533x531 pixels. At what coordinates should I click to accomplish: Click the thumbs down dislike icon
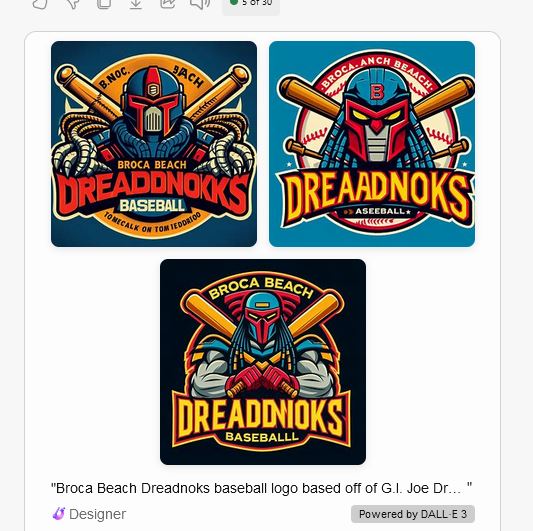tap(72, 3)
